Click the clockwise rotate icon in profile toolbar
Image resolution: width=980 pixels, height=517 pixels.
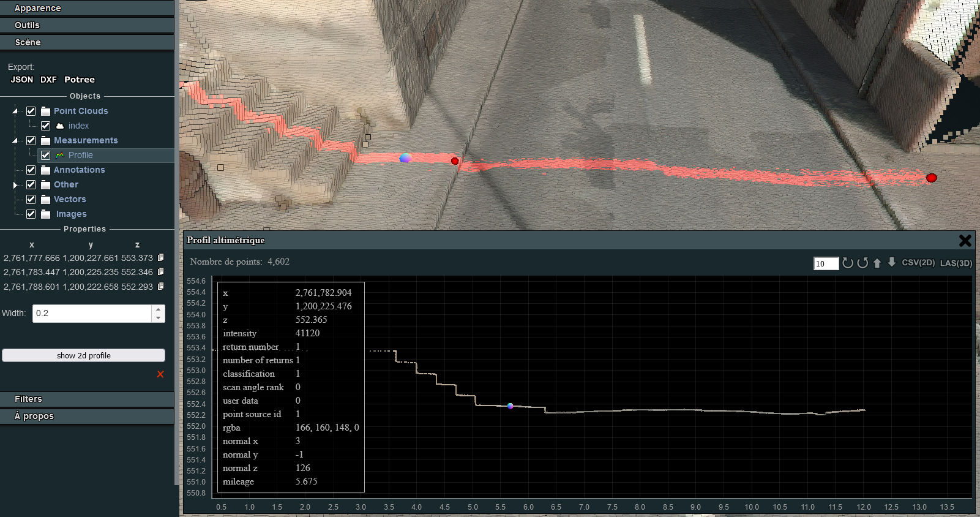point(848,263)
